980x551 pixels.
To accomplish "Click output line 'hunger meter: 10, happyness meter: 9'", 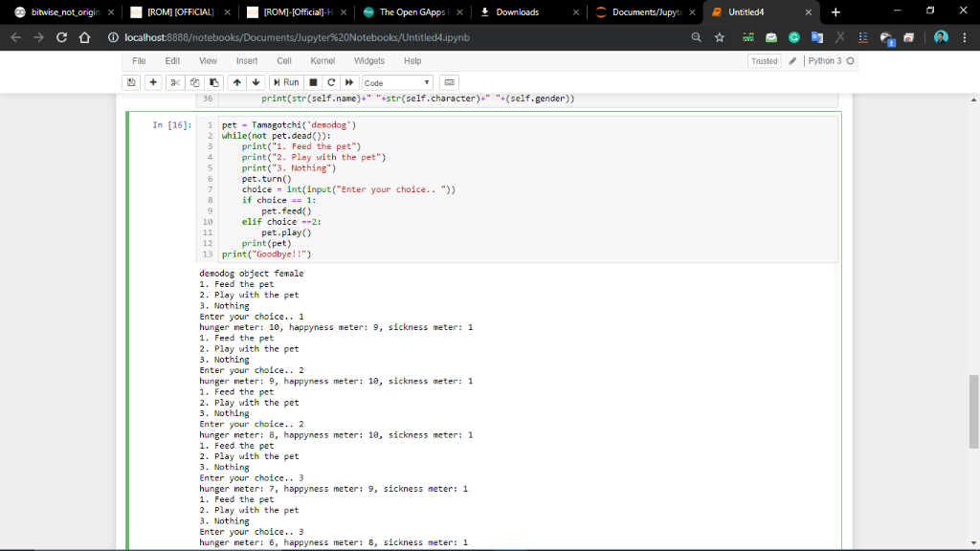I will (x=336, y=327).
